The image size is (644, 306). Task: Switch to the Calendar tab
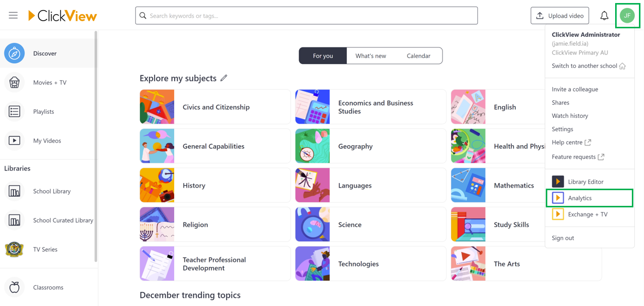pos(419,56)
